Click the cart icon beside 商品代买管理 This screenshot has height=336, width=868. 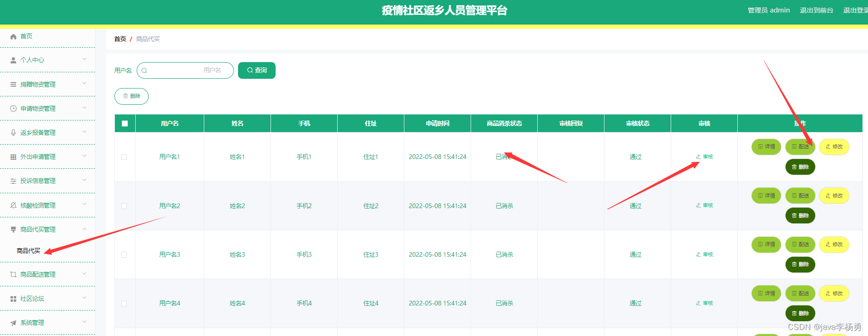click(x=13, y=229)
